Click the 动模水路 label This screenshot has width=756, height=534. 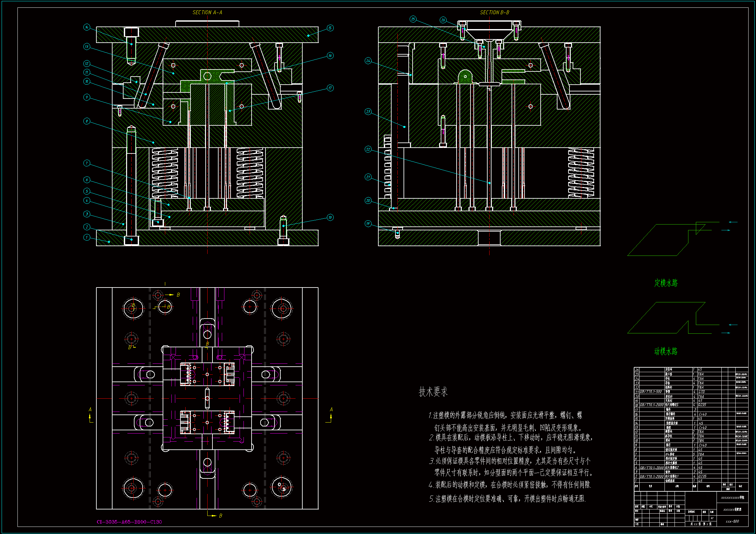666,351
